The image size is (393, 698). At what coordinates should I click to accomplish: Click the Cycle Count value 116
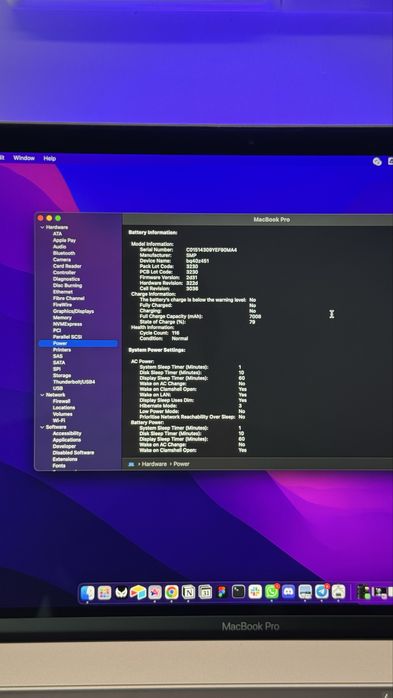(175, 333)
